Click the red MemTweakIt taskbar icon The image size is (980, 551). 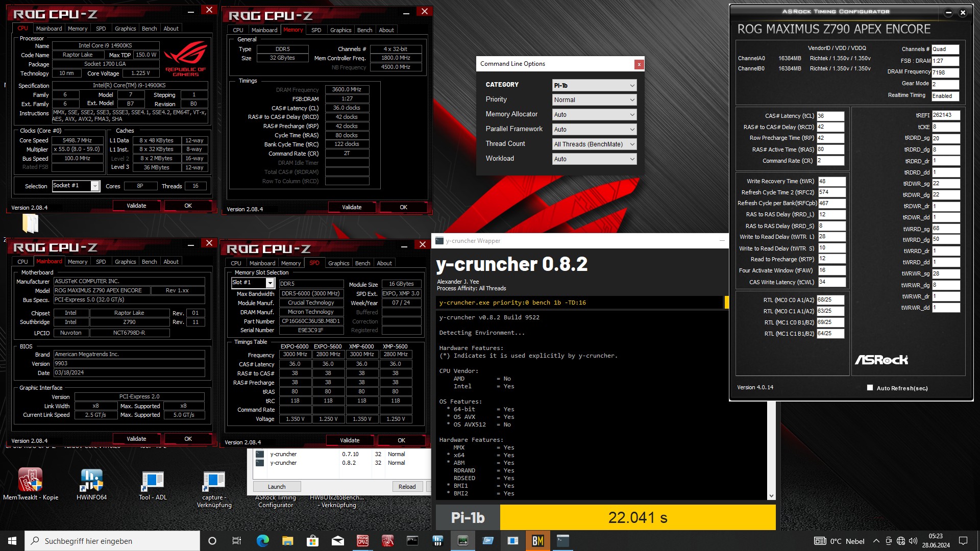click(x=387, y=541)
